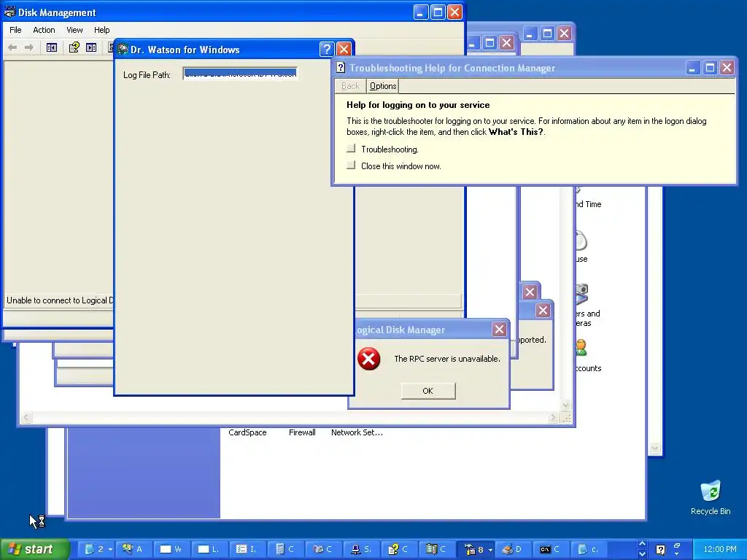
Task: Open the Recycle Bin desktop icon
Action: point(711,497)
